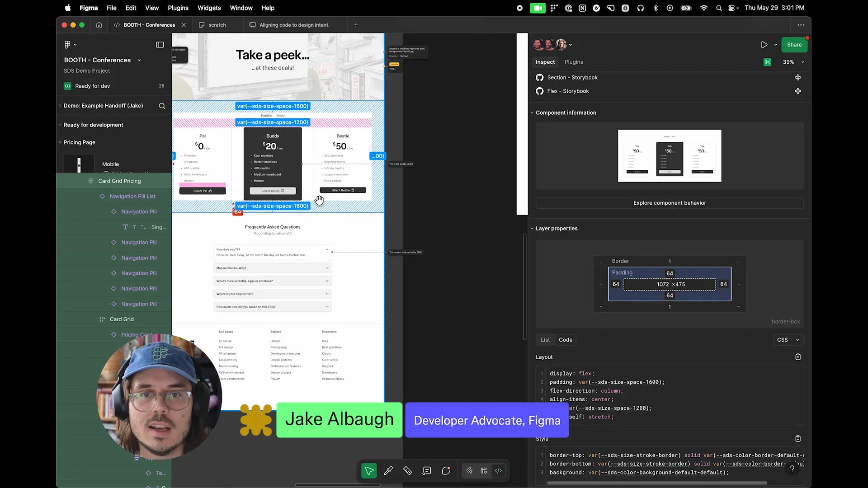
Task: Select the comment bubble tool
Action: 446,471
